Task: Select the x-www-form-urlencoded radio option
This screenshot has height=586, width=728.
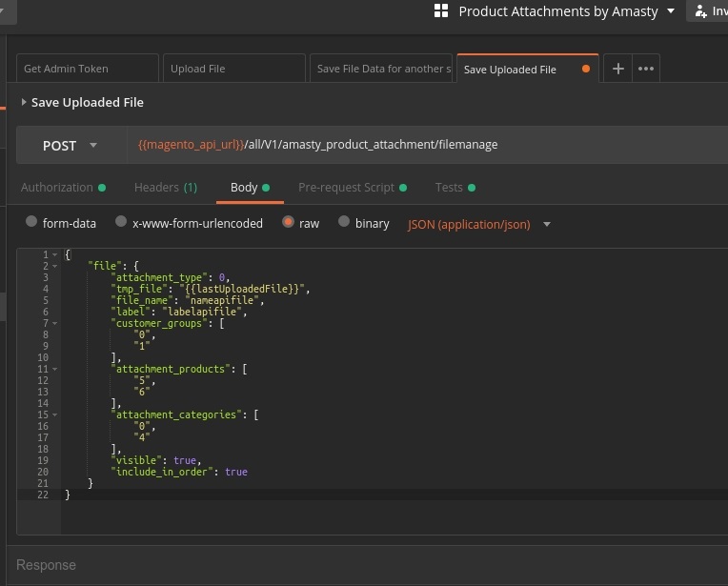Action: tap(121, 223)
